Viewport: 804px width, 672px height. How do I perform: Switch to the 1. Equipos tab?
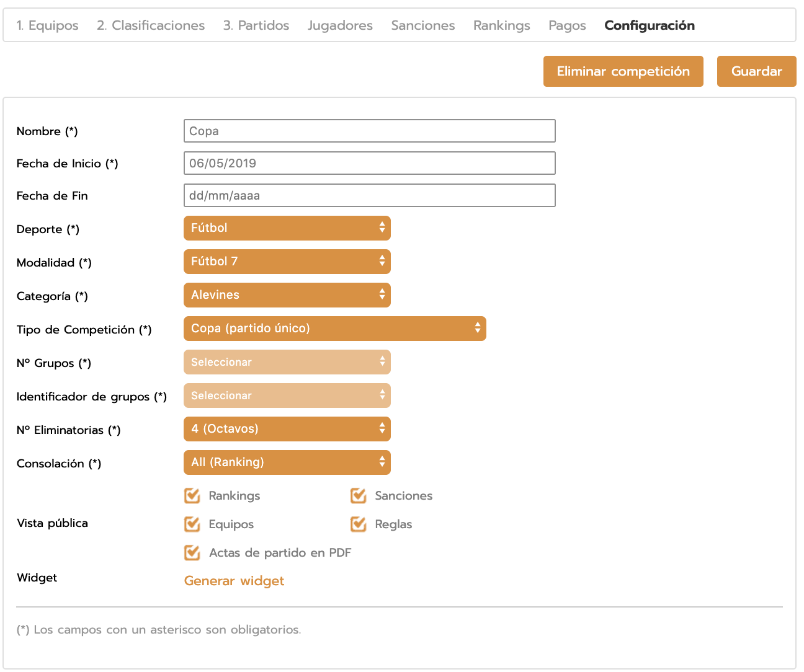tap(48, 25)
